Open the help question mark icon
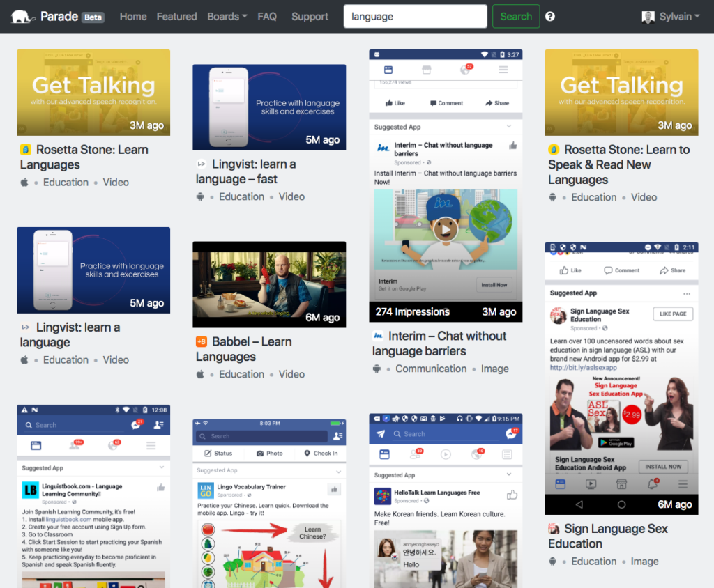 point(549,16)
